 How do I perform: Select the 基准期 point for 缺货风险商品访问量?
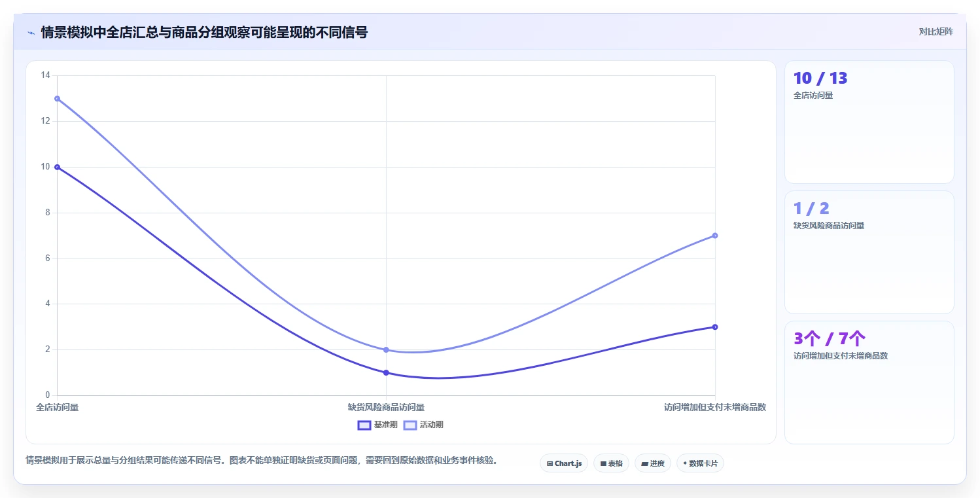click(386, 372)
